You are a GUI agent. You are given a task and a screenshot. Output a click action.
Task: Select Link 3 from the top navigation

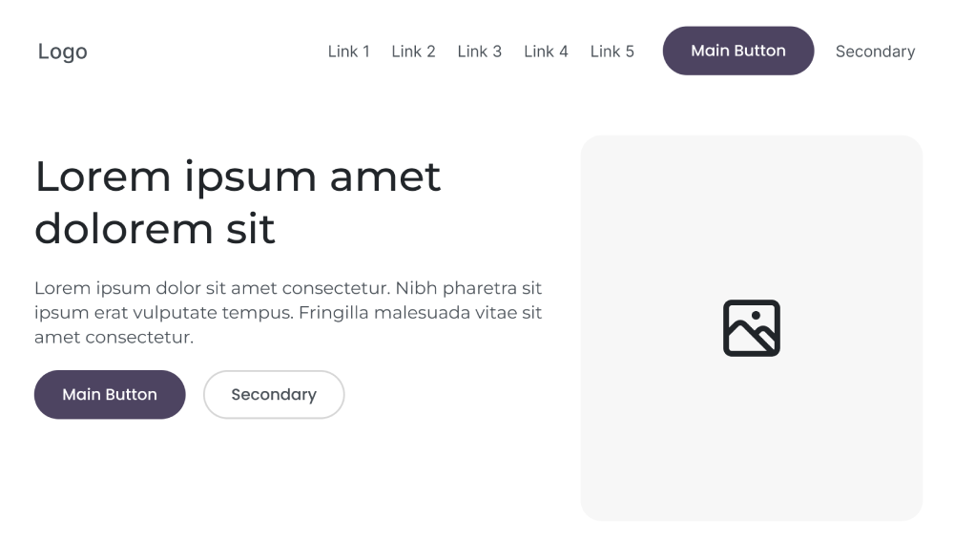point(479,52)
